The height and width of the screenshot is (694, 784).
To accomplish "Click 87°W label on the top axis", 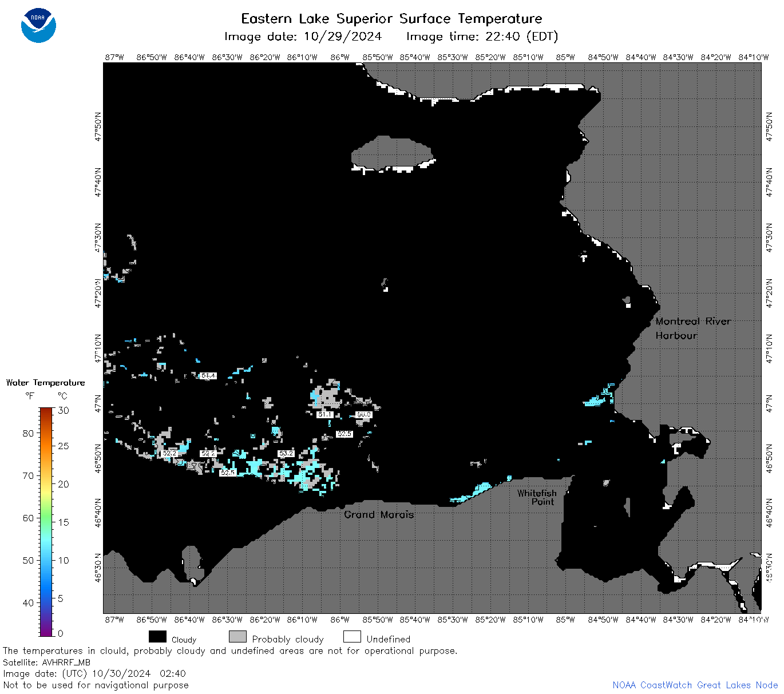I will (x=114, y=57).
